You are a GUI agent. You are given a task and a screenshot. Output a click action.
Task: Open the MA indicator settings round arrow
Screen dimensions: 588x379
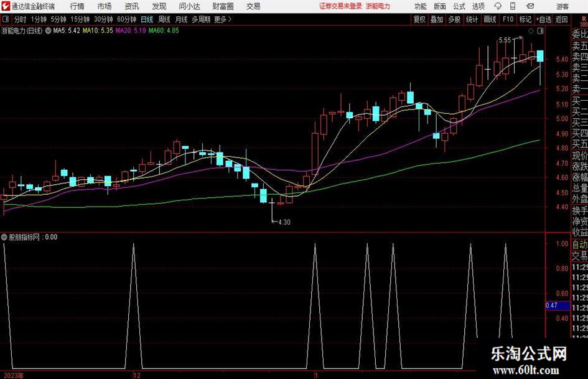[48, 30]
